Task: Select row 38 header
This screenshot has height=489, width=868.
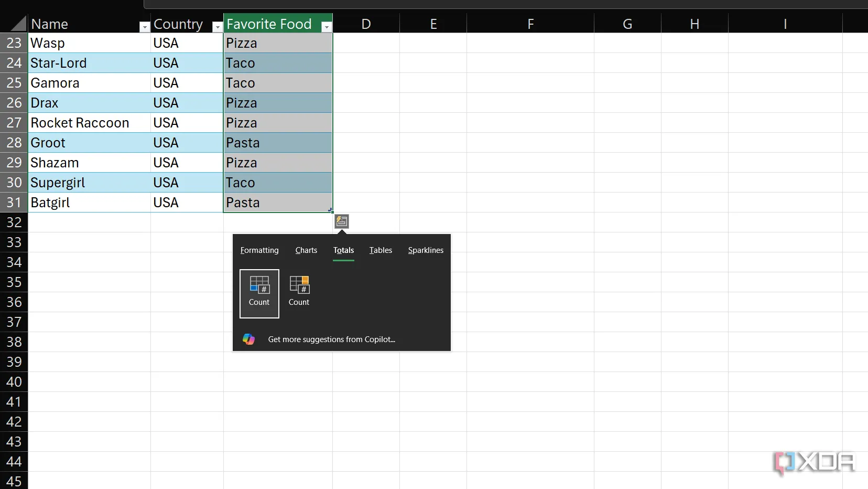Action: point(14,342)
